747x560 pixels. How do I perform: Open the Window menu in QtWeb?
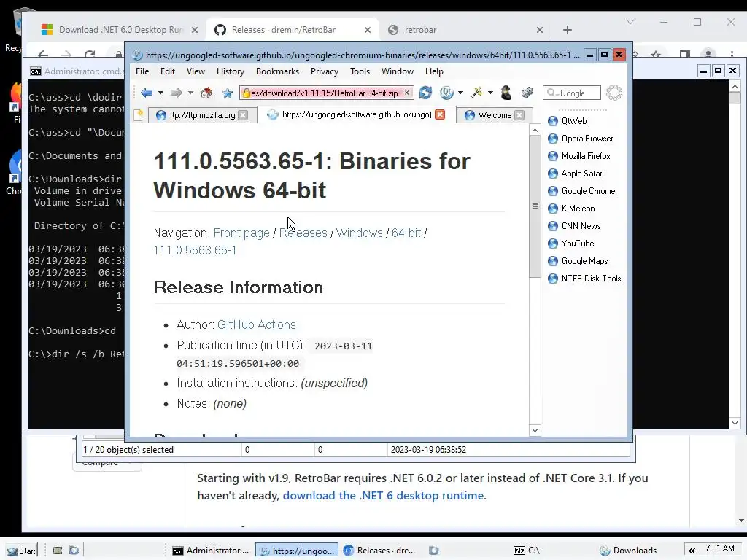pyautogui.click(x=398, y=71)
